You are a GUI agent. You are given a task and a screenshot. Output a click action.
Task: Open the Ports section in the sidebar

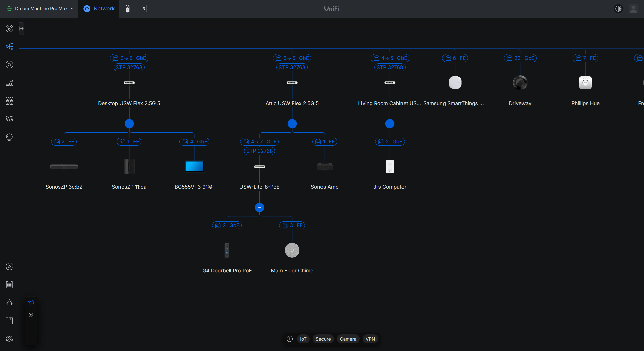(9, 101)
